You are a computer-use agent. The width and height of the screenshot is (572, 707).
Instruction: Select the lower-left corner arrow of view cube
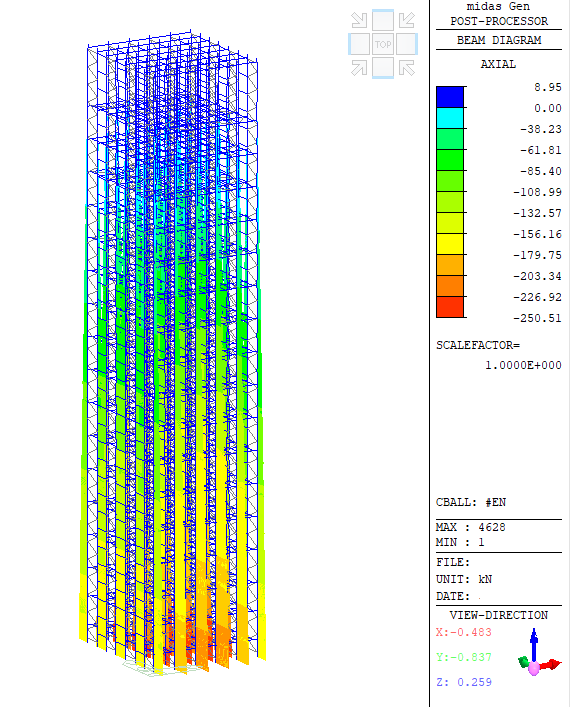click(359, 68)
